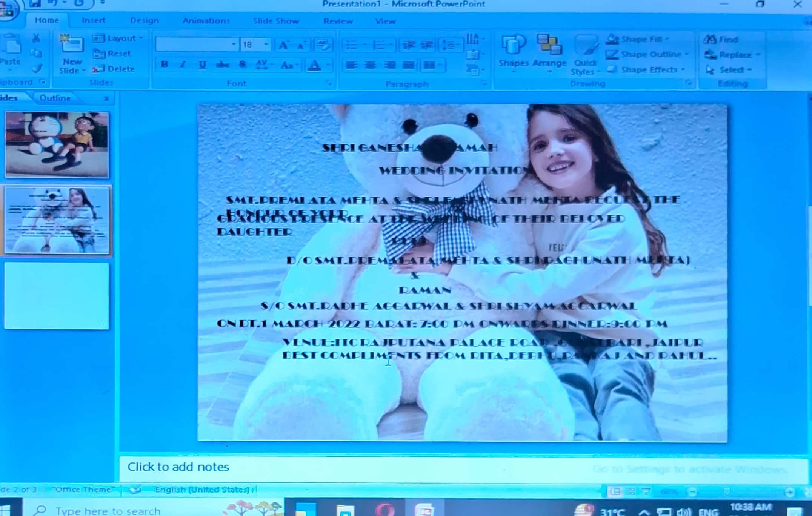Switch to Slide Sorter view
The width and height of the screenshot is (812, 516).
click(x=630, y=491)
